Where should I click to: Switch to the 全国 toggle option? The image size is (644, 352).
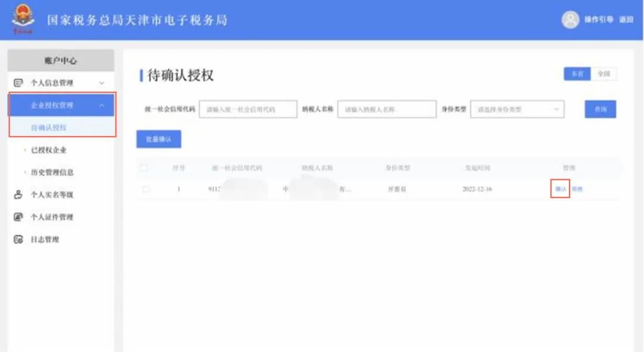(x=603, y=74)
